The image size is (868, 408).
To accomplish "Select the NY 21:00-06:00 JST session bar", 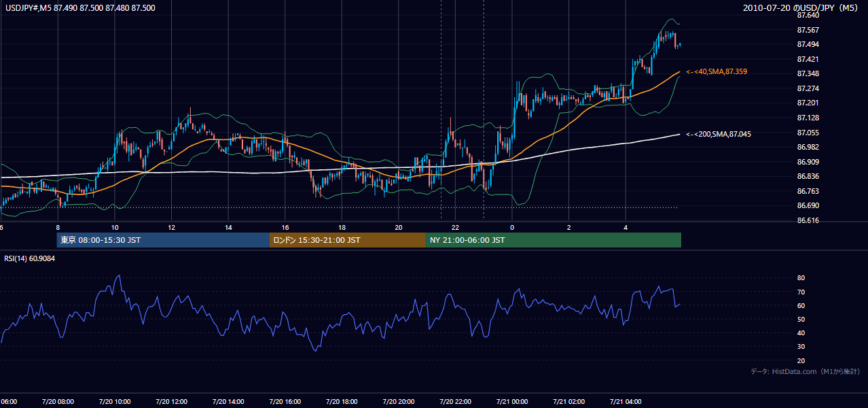I will click(554, 240).
